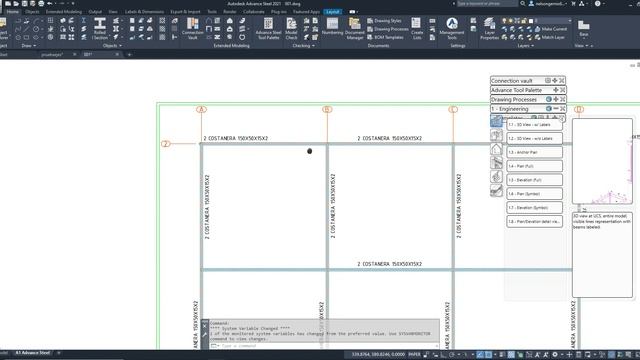Move the Advance Tool Palette via arrows icon
This screenshot has width=640, height=360.
556,90
